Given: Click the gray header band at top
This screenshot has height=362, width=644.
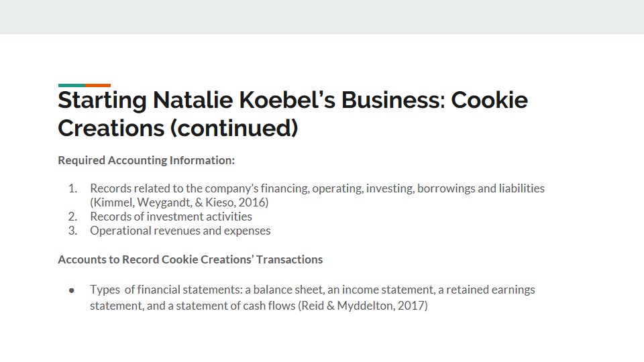Looking at the screenshot, I should 322,17.
